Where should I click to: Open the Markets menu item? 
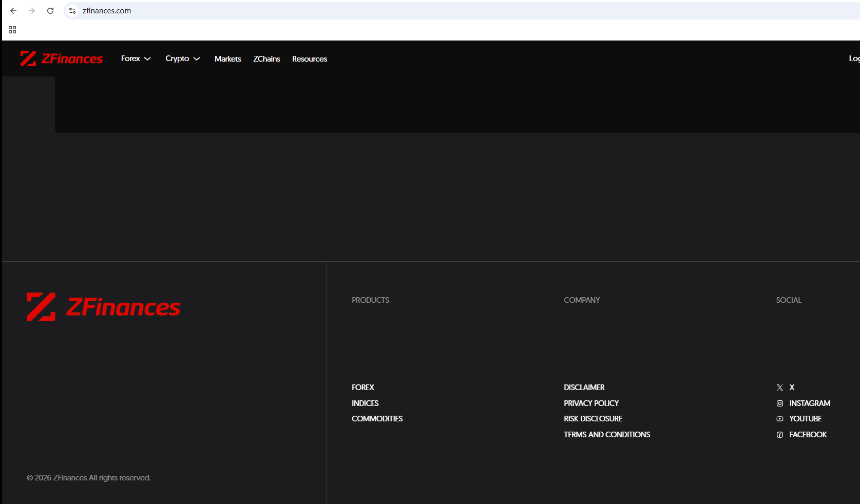(227, 59)
